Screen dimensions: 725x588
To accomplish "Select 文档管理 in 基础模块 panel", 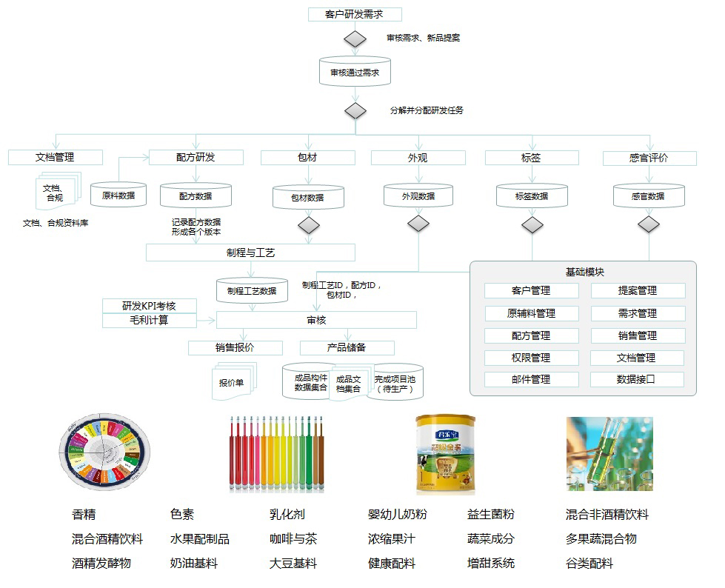I will 637,358.
